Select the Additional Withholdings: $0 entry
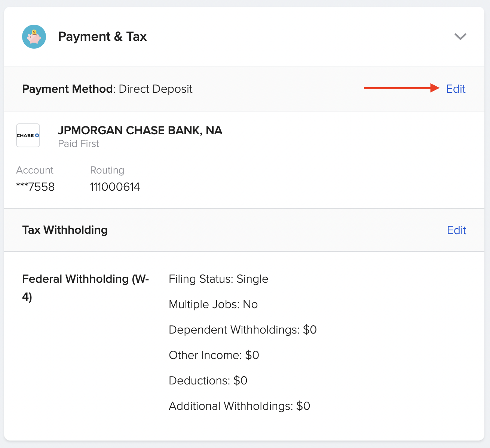 (239, 406)
